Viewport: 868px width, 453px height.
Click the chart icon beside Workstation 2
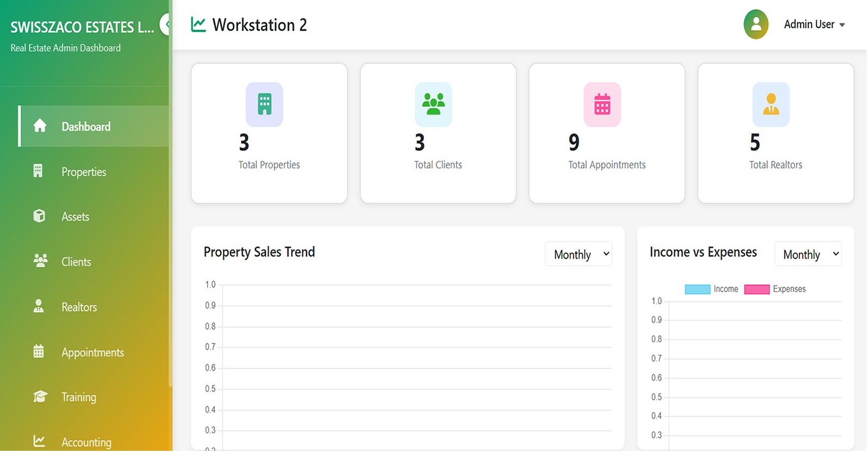click(198, 24)
